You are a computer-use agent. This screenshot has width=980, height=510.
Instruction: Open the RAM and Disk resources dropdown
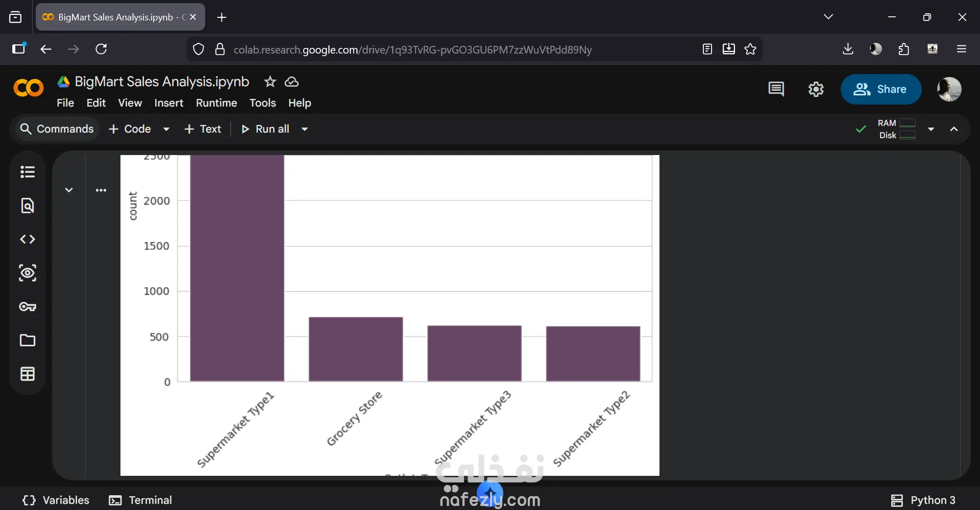(931, 129)
